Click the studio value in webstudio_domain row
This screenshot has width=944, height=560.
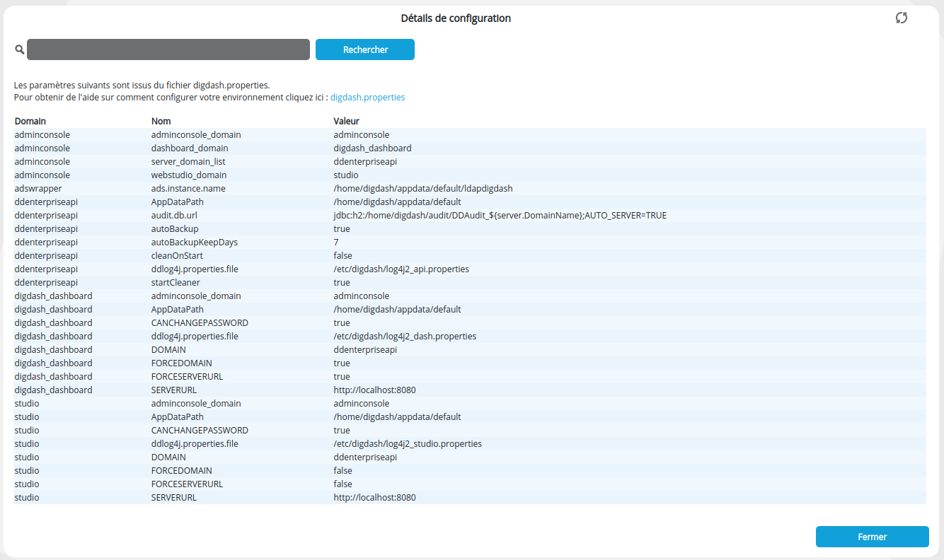346,175
